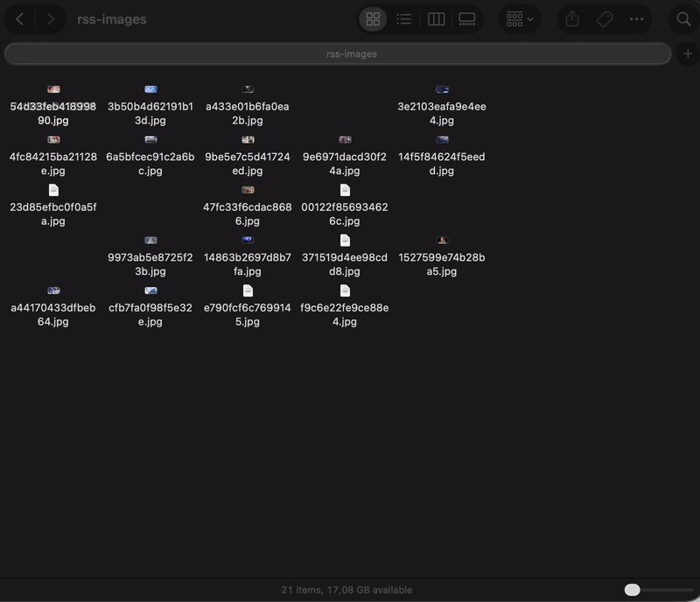The height and width of the screenshot is (602, 700).
Task: Open the Edit Tags icon
Action: [604, 19]
